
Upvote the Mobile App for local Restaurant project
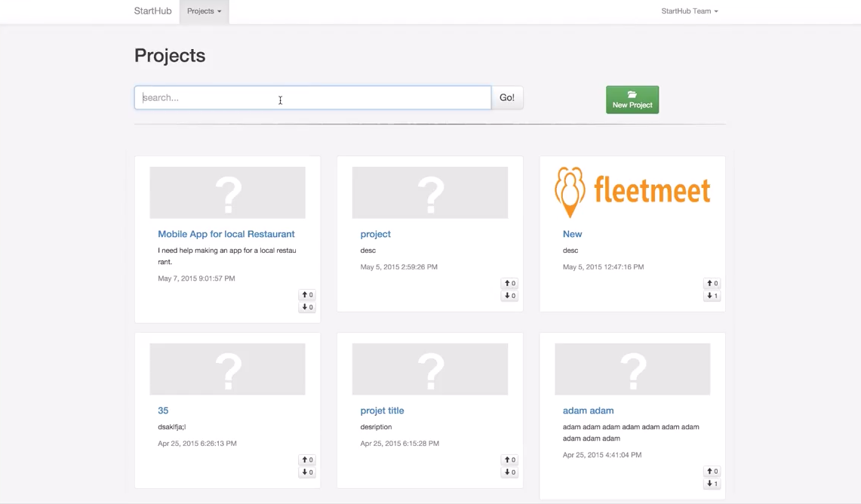[x=307, y=295]
